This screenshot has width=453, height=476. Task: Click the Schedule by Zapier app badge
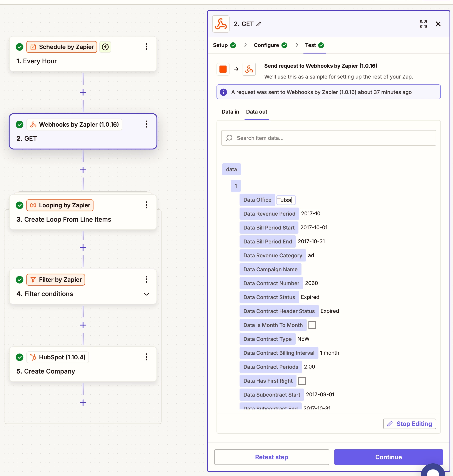(x=62, y=47)
